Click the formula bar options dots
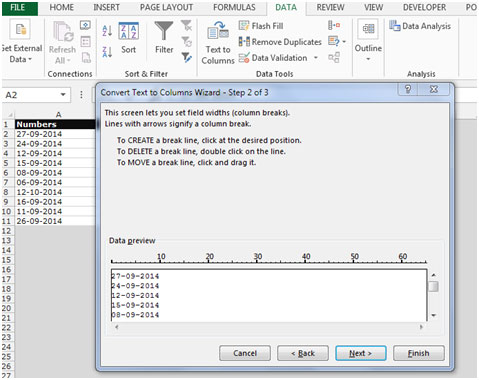The height and width of the screenshot is (380, 479). pos(81,95)
